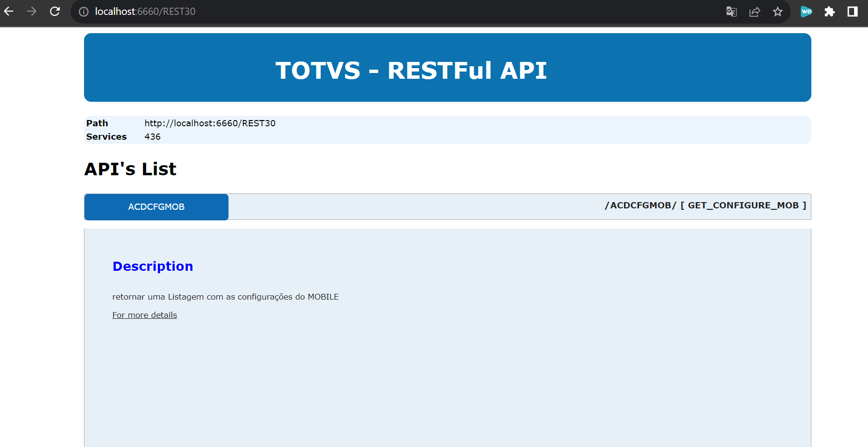Select the Services count 436
868x447 pixels.
[153, 137]
